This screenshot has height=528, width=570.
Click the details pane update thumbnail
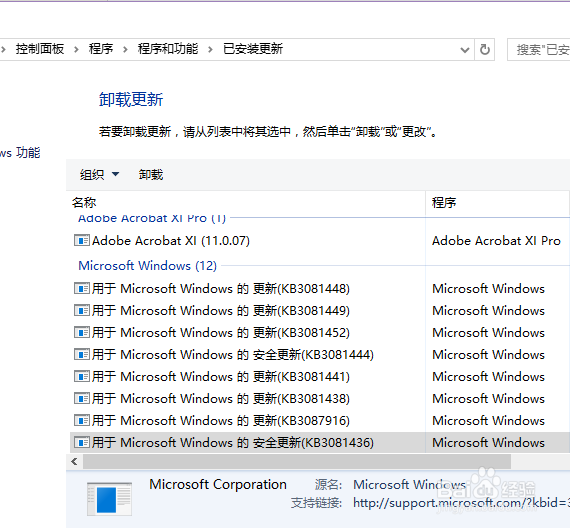(109, 499)
